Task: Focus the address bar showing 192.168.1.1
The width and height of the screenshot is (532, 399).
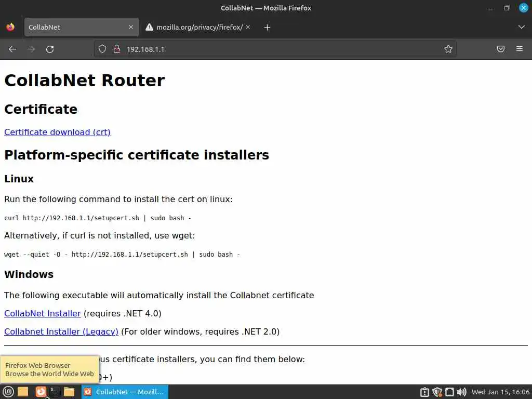Action: click(x=275, y=49)
